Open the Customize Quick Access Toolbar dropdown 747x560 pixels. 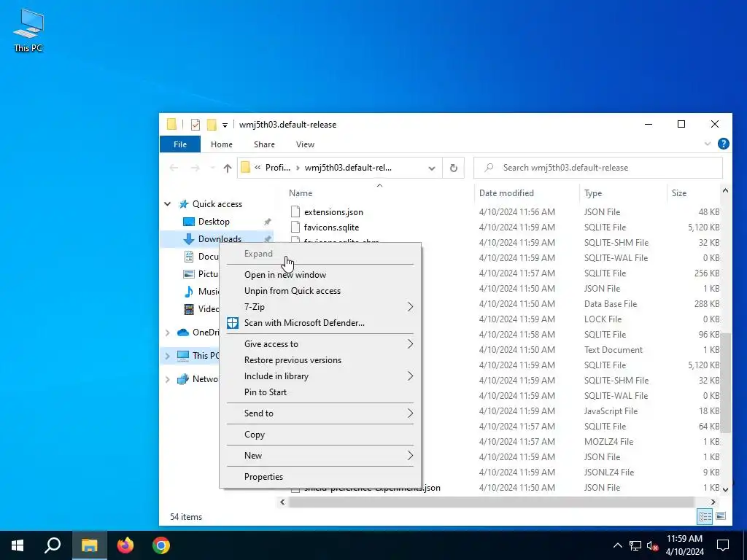pyautogui.click(x=225, y=125)
